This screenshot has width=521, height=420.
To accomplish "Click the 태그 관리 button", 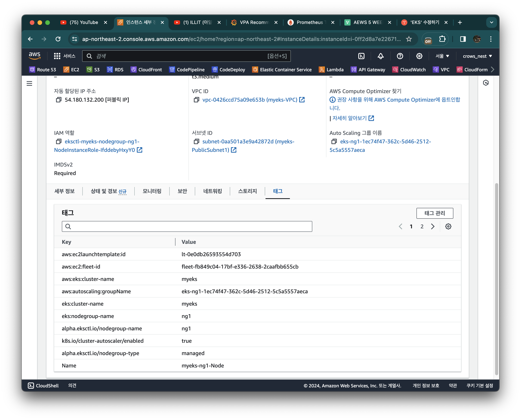I will (435, 213).
